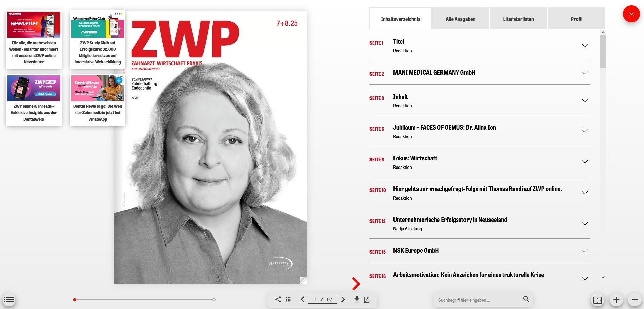Click the contents list scrollbar thumb
The width and height of the screenshot is (644, 309).
pyautogui.click(x=603, y=52)
